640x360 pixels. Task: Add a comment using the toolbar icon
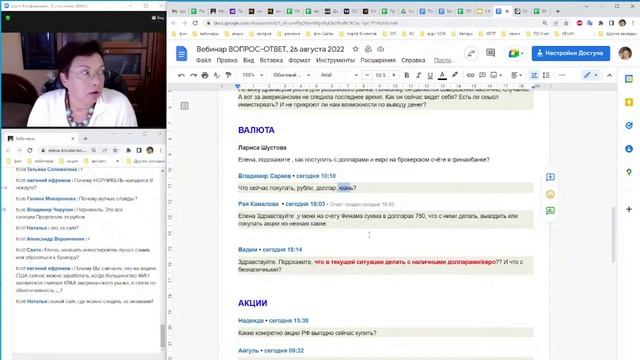(x=482, y=75)
